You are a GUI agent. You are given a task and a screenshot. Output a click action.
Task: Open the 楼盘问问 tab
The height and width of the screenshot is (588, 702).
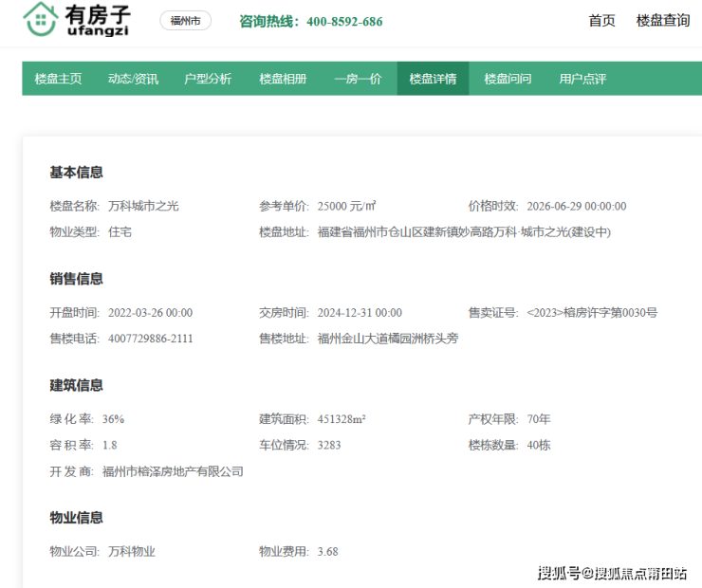pyautogui.click(x=508, y=79)
